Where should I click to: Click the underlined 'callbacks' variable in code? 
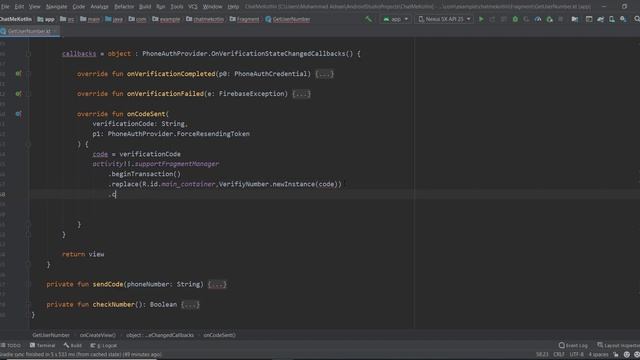(79, 54)
